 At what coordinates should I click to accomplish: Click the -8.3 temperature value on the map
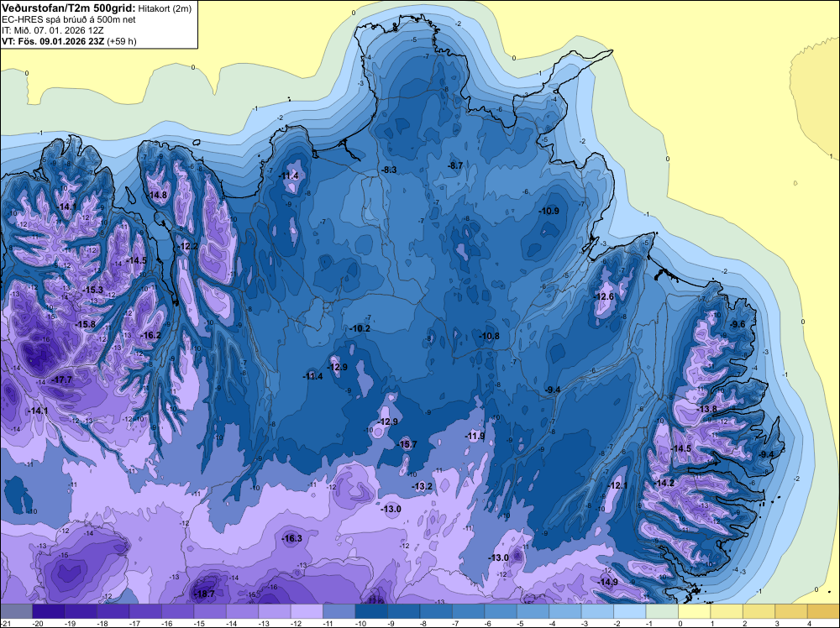389,170
